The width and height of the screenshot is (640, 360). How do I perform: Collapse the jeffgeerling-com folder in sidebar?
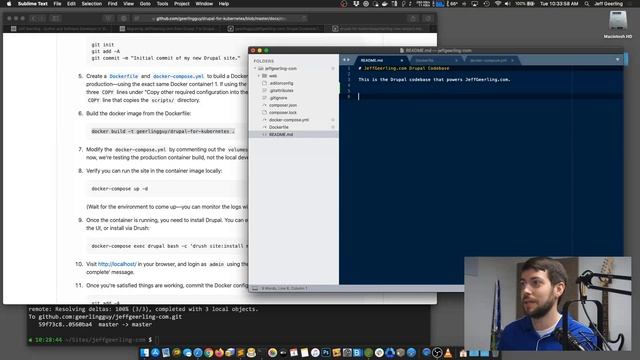pyautogui.click(x=255, y=69)
